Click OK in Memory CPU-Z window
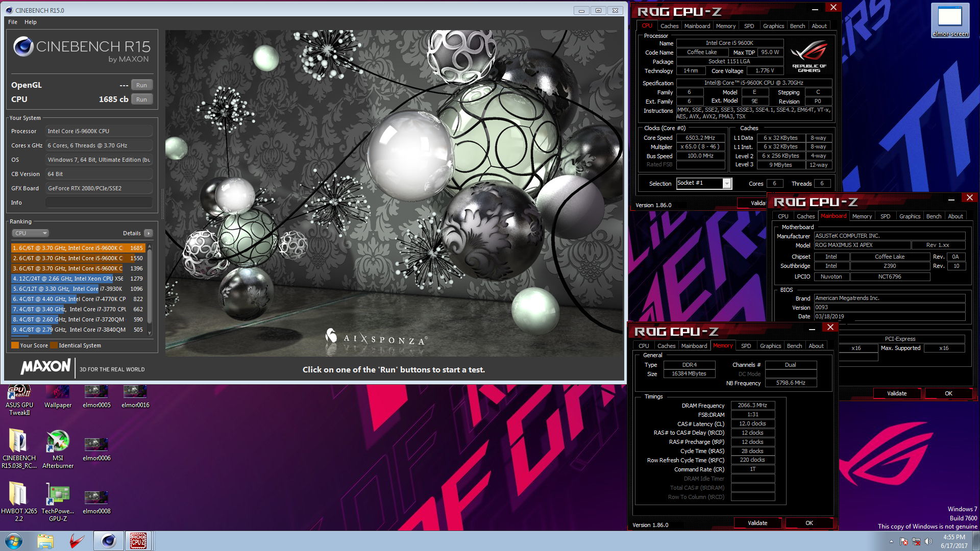Viewport: 980px width, 551px height. 809,523
